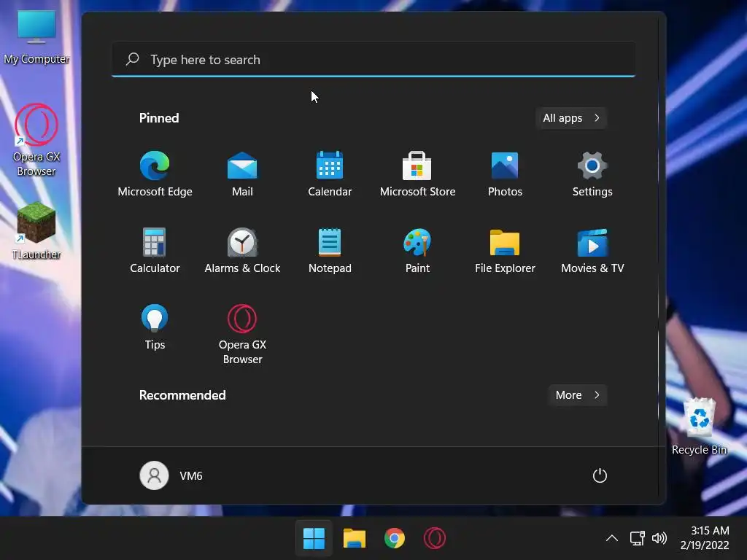
Task: Open Settings from pinned apps
Action: click(592, 174)
